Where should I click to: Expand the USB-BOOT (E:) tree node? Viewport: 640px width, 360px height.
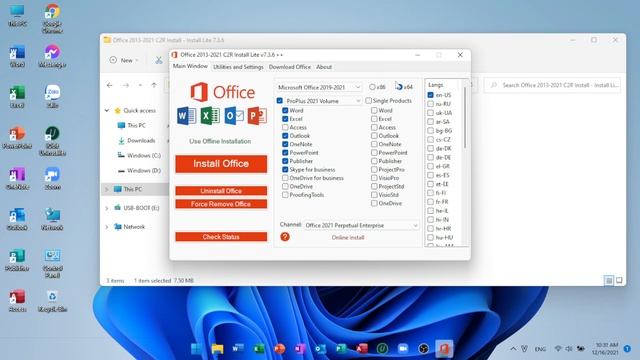click(x=107, y=208)
